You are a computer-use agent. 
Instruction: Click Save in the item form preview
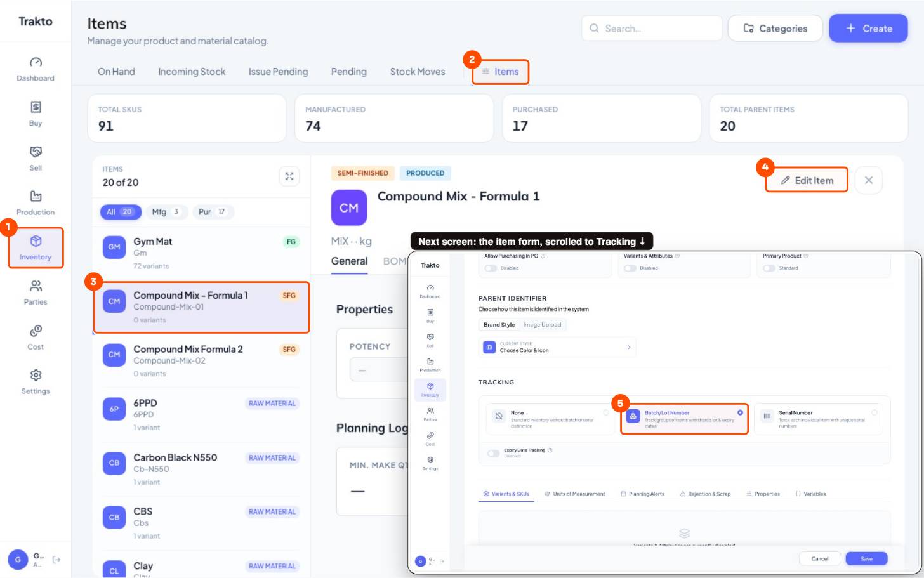pyautogui.click(x=866, y=558)
